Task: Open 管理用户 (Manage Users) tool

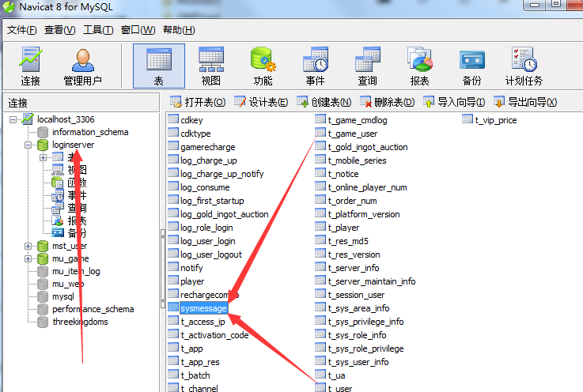Action: point(82,66)
